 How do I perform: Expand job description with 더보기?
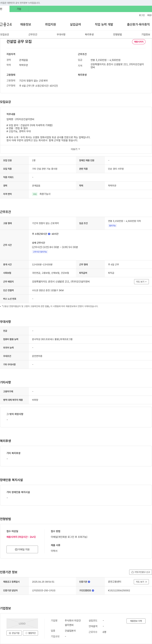tap(75, 149)
